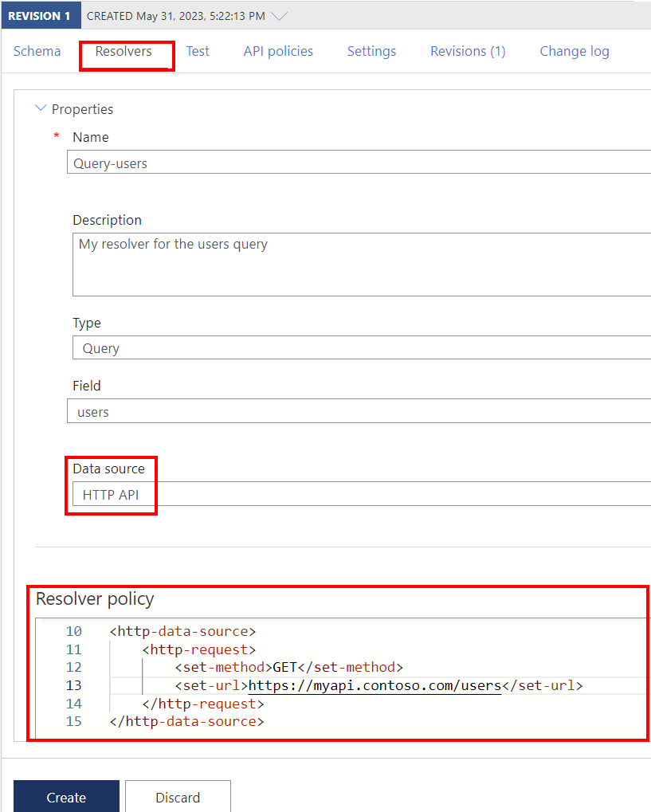Create the resolver with the Create button

click(x=66, y=797)
